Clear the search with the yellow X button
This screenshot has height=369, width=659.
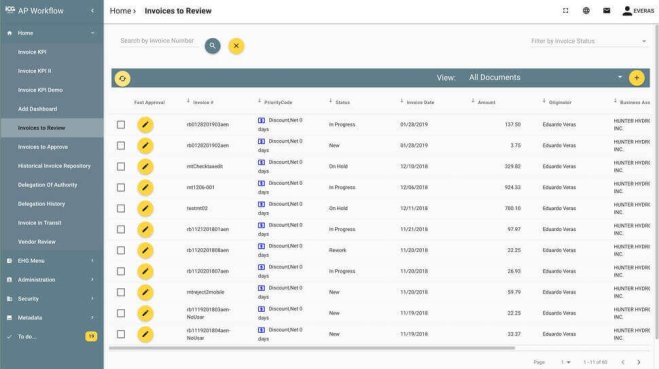click(x=236, y=46)
